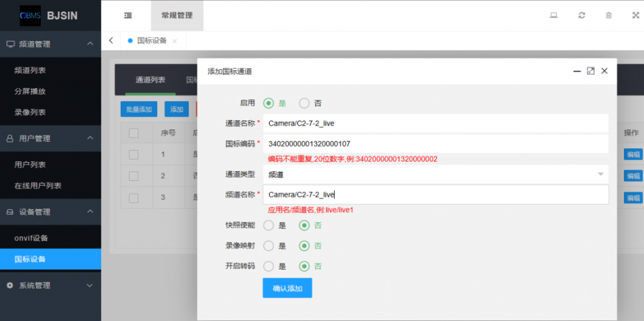Click the trash icon in top bar

point(609,16)
